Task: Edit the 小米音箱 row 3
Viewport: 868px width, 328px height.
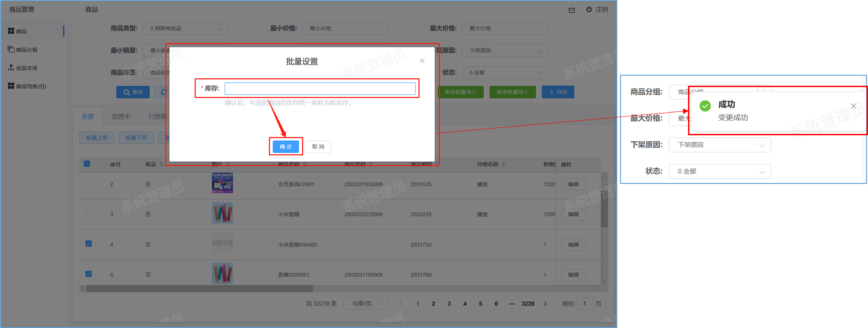Action: tap(573, 214)
